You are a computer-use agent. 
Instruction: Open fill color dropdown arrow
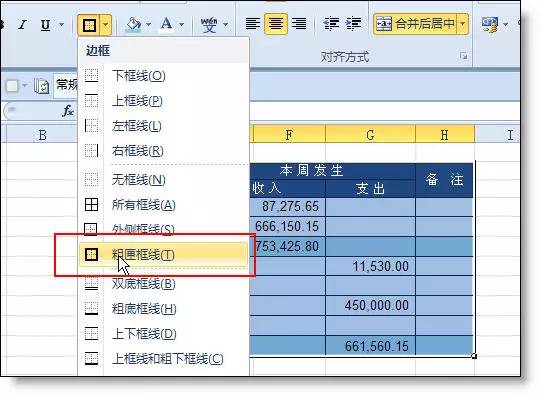coord(148,25)
